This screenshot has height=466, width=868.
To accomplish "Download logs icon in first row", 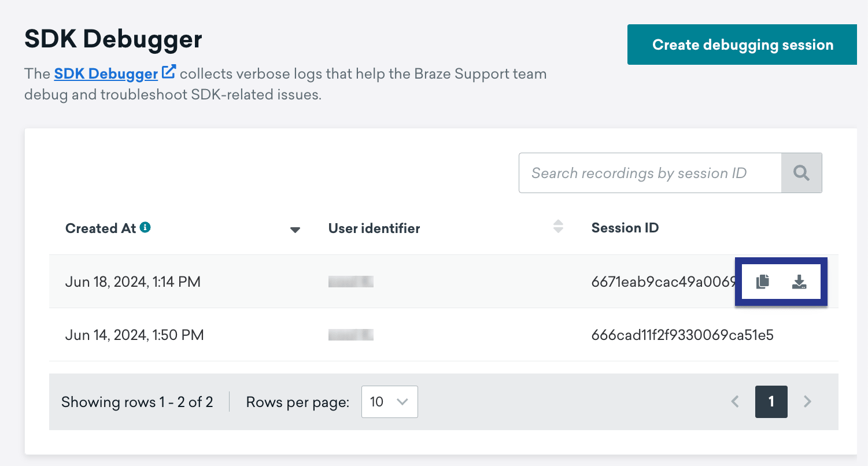I will coord(799,282).
